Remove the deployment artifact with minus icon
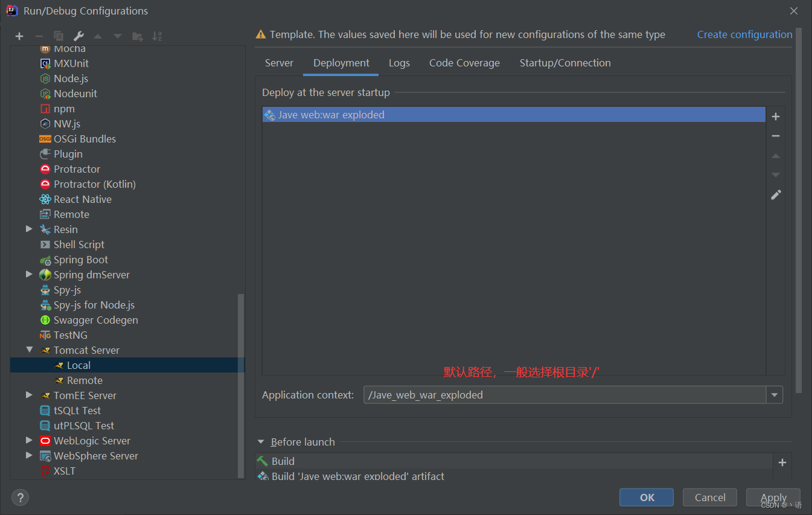Viewport: 812px width, 515px height. click(775, 136)
